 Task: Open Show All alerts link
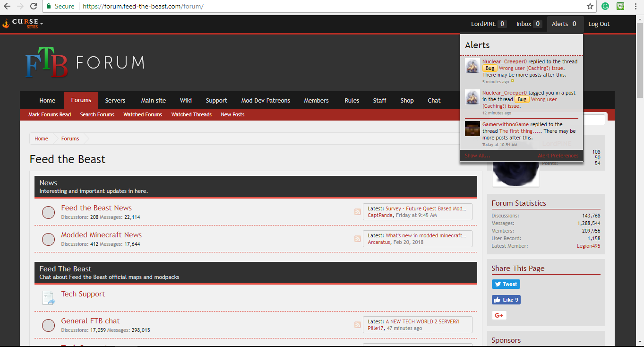477,156
